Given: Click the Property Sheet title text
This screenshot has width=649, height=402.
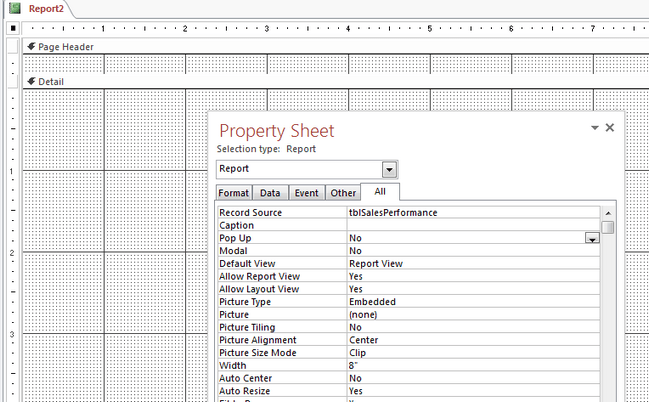Looking at the screenshot, I should coord(276,131).
